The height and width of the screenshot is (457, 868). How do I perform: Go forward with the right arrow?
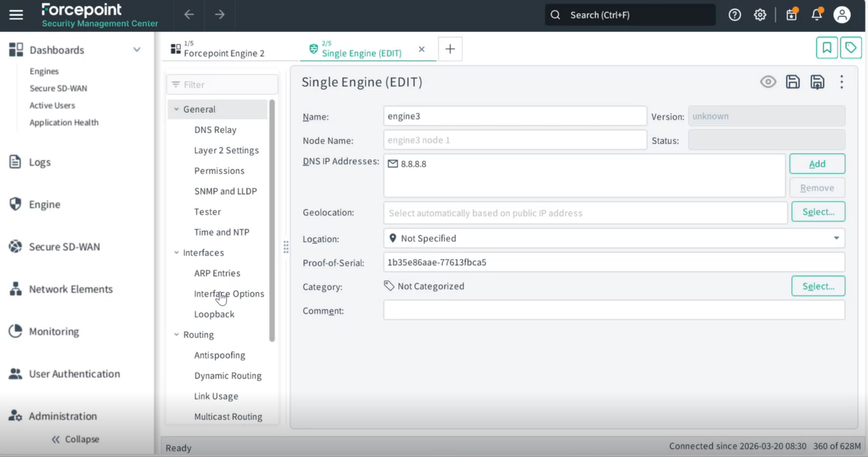coord(220,15)
